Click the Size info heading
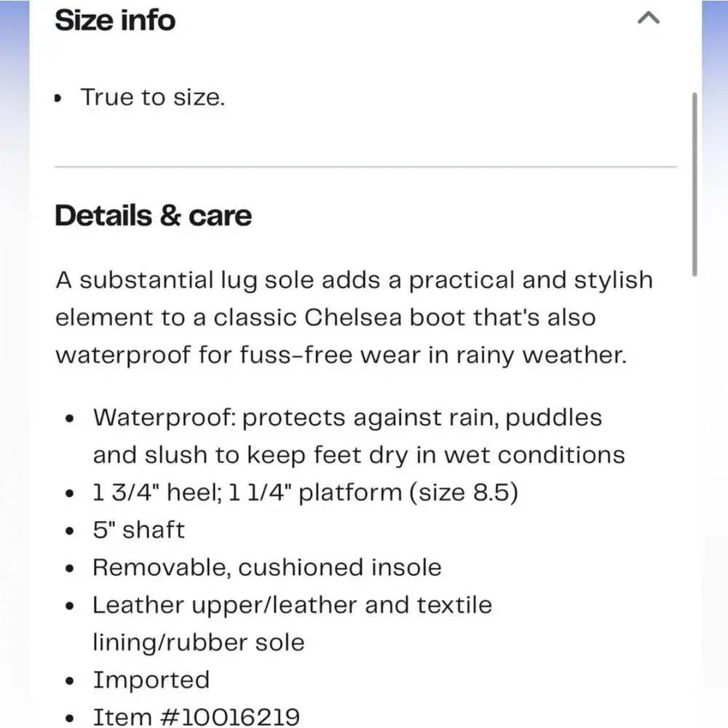Viewport: 728px width, 728px height. tap(115, 20)
